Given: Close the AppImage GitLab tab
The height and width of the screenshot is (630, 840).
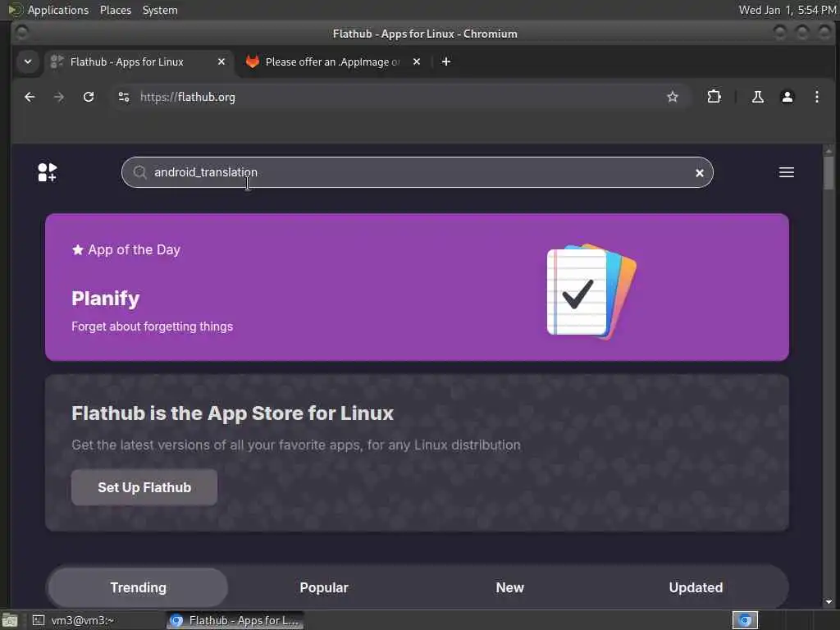Looking at the screenshot, I should 416,62.
